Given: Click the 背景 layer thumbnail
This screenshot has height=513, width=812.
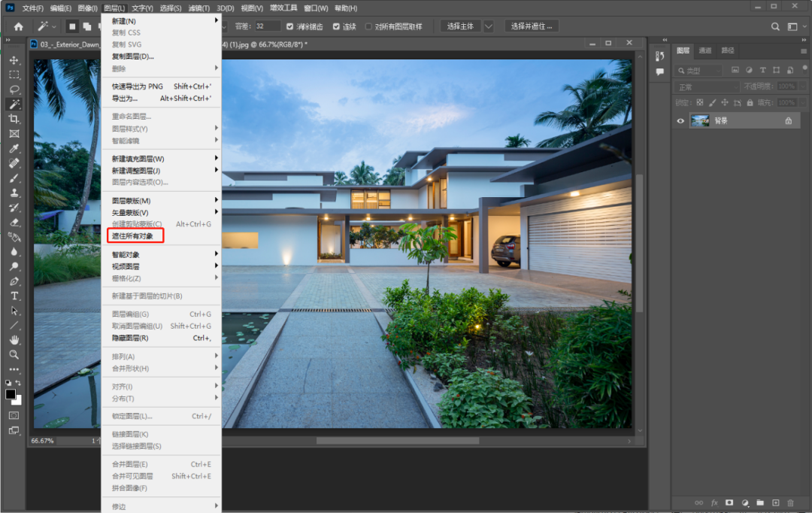Looking at the screenshot, I should [700, 121].
